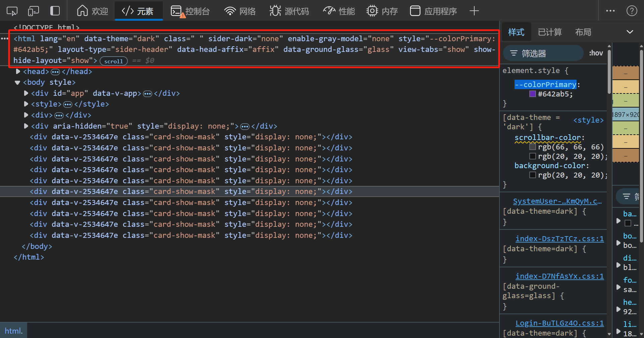Viewport: 644px width, 338px height.
Task: Show more style tabs chevron dropdown
Action: [x=630, y=32]
